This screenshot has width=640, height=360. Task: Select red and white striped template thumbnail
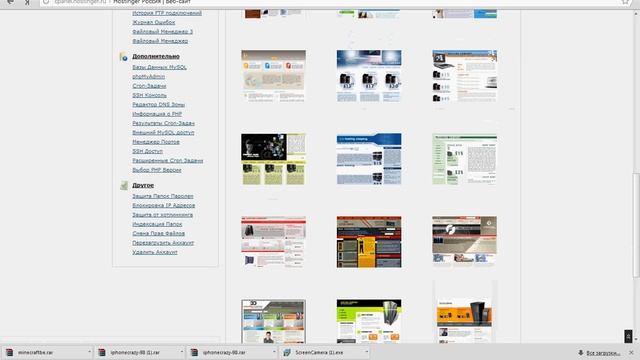273,242
